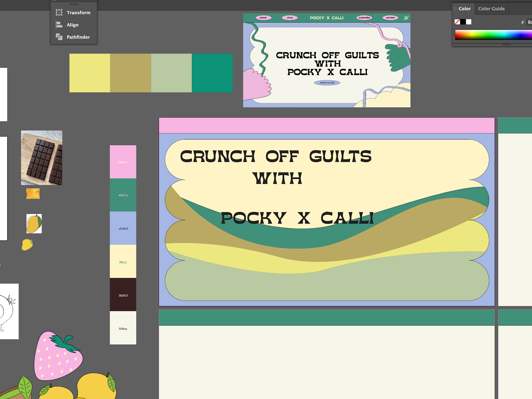The width and height of the screenshot is (532, 399).
Task: Select the pink f8b5e1 swatch
Action: [123, 162]
